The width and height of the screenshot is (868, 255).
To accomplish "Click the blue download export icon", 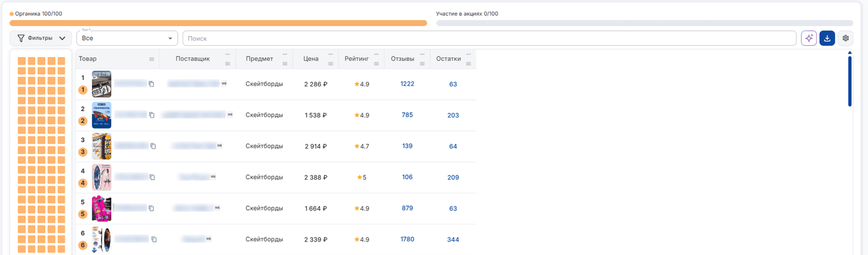I will click(827, 38).
